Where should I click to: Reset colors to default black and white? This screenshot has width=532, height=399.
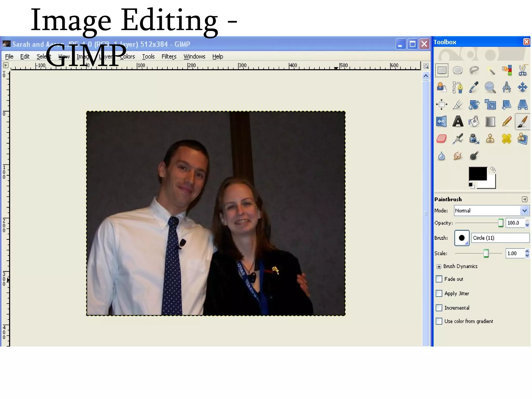471,186
